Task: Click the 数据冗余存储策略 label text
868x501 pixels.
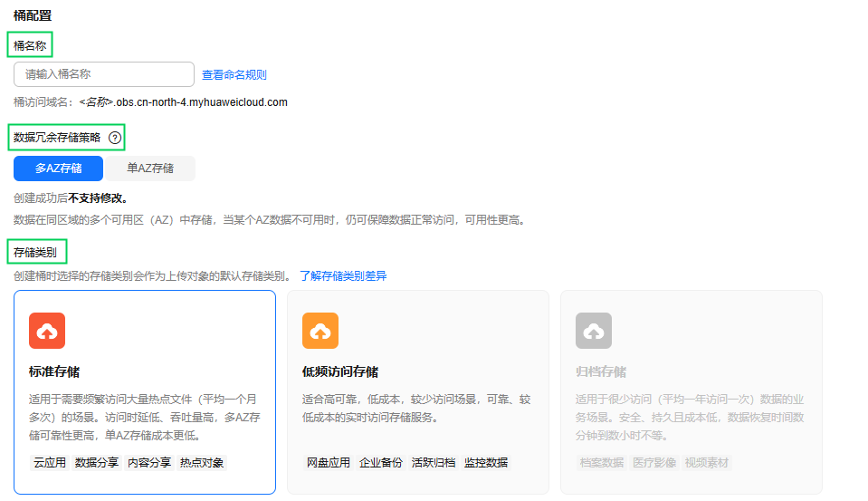Action: [x=57, y=138]
